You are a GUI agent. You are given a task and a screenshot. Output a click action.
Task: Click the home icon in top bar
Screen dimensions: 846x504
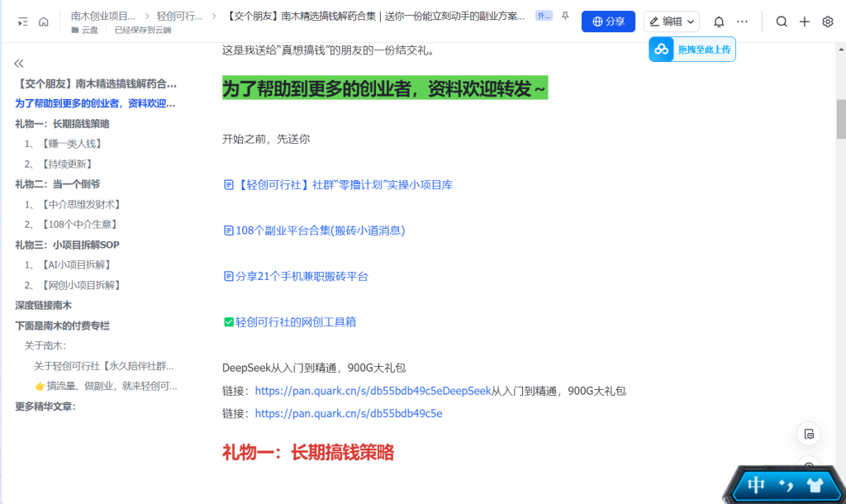pos(44,21)
